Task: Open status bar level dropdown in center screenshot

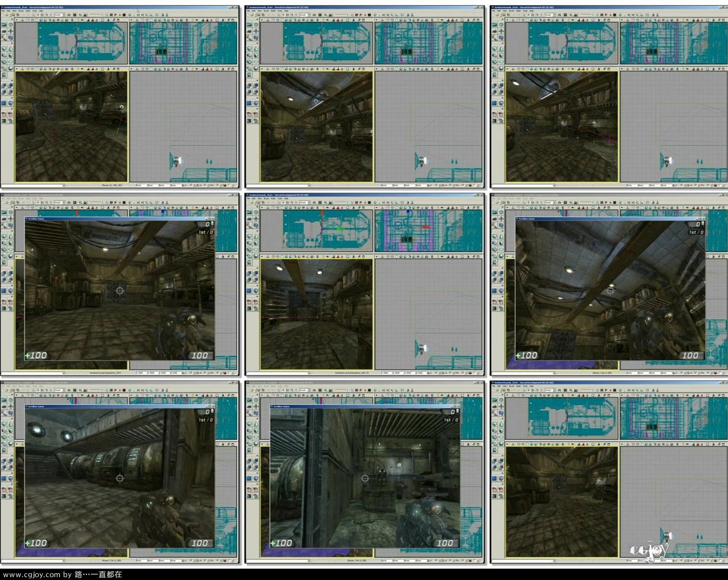Action: [x=278, y=373]
